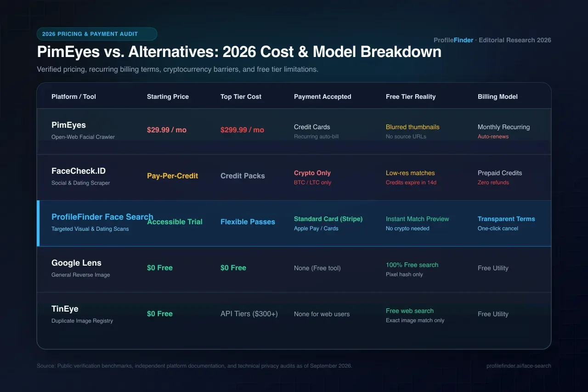Click the Google Lens platform name
The image size is (588, 392).
click(76, 263)
